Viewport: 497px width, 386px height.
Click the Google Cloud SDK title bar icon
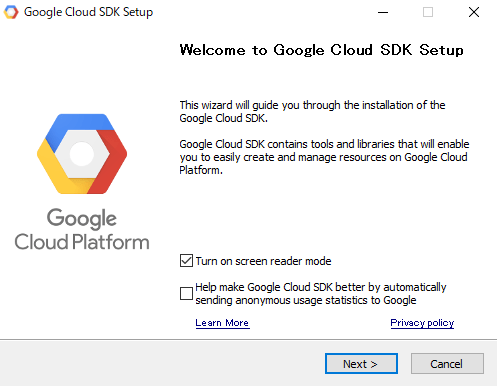pyautogui.click(x=11, y=12)
